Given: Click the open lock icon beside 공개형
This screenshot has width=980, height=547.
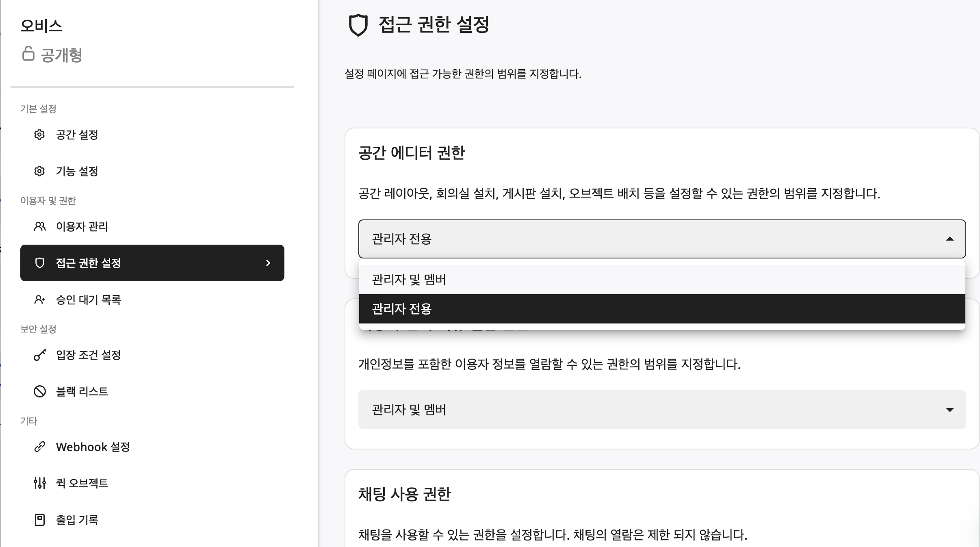Looking at the screenshot, I should coord(28,53).
